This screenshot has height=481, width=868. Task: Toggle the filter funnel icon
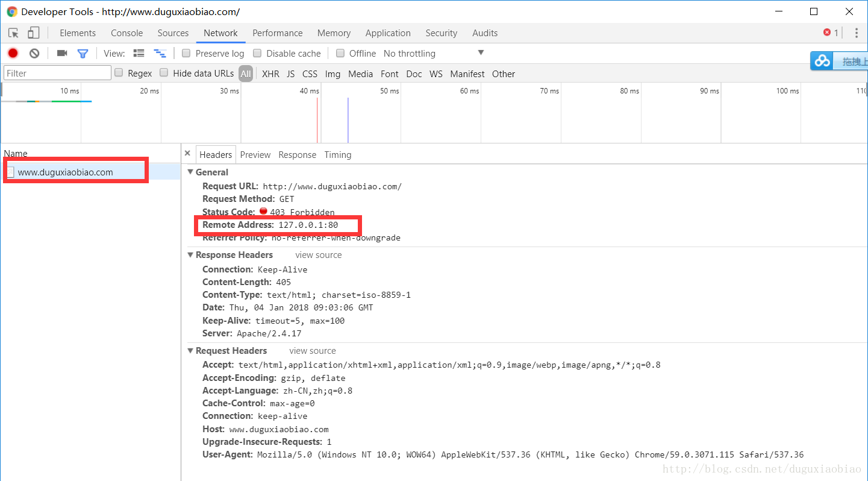click(83, 53)
